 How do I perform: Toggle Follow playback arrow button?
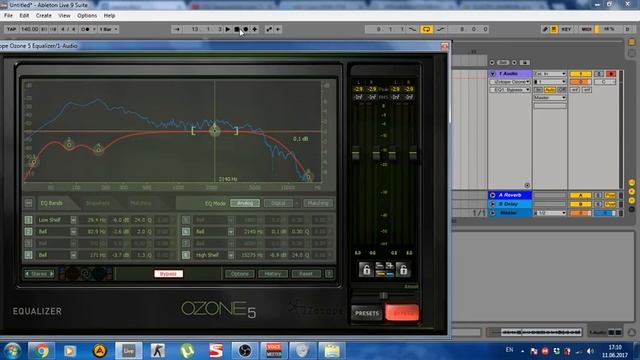point(177,29)
